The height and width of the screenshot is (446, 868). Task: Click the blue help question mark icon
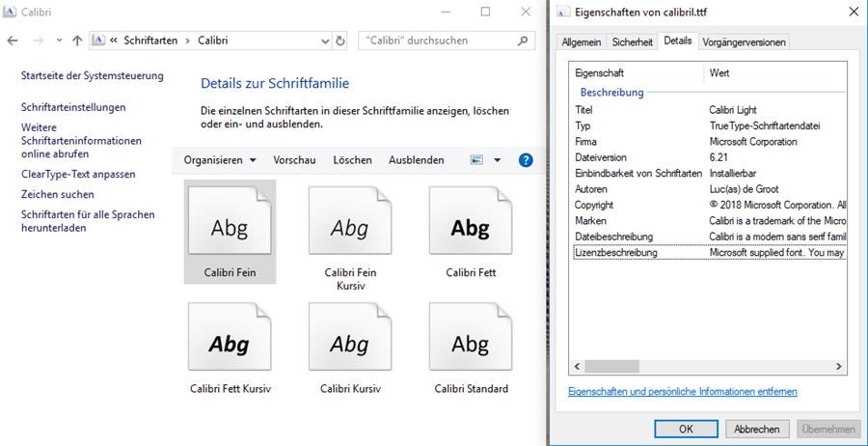point(526,160)
